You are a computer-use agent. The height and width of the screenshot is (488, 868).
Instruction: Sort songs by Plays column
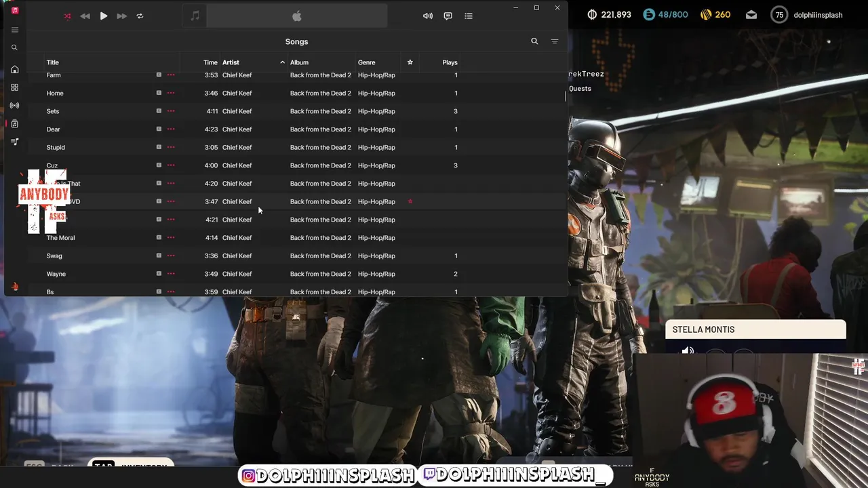tap(450, 62)
